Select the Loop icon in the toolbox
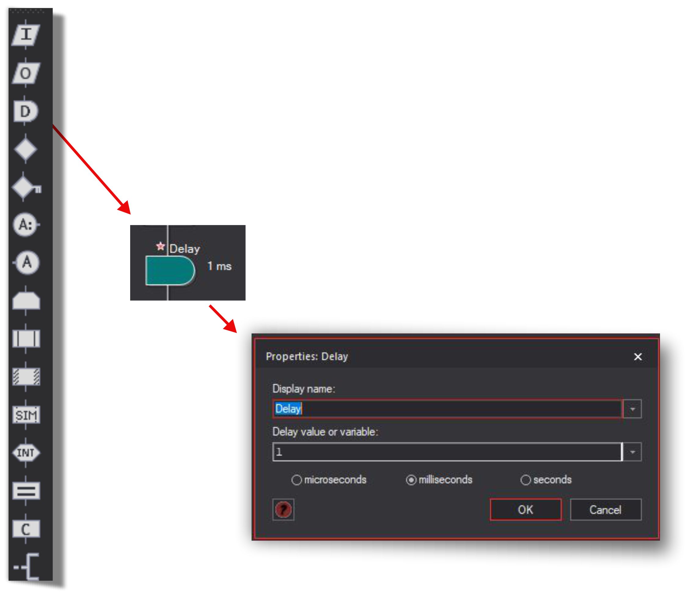700x596 pixels. [26, 300]
